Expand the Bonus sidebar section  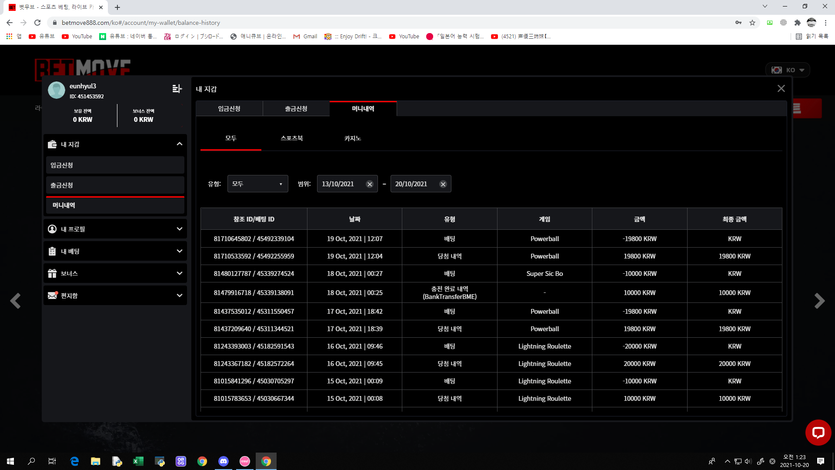[x=115, y=273]
